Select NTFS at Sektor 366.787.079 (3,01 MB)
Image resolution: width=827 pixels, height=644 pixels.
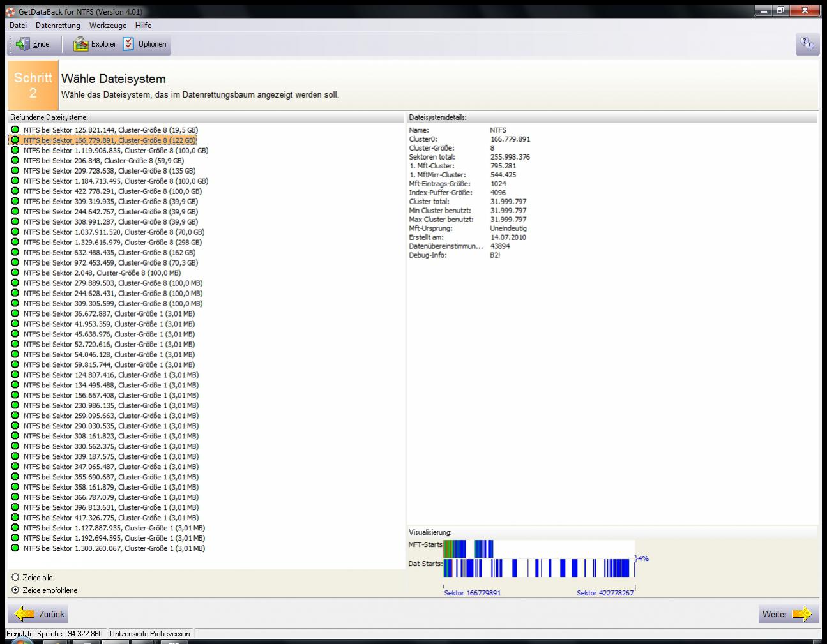coord(105,498)
